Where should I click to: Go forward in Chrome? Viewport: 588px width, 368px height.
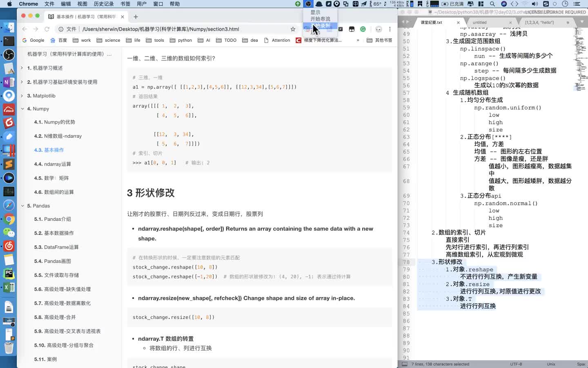click(36, 29)
